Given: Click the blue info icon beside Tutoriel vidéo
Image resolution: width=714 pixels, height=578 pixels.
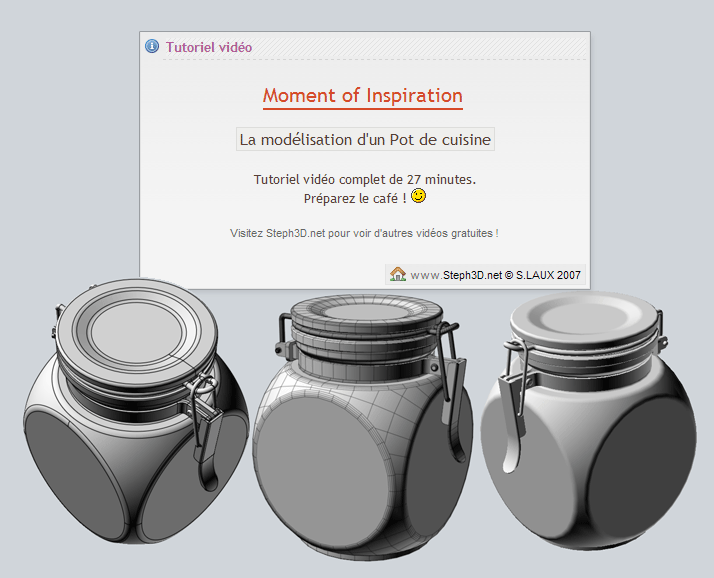Looking at the screenshot, I should click(152, 46).
